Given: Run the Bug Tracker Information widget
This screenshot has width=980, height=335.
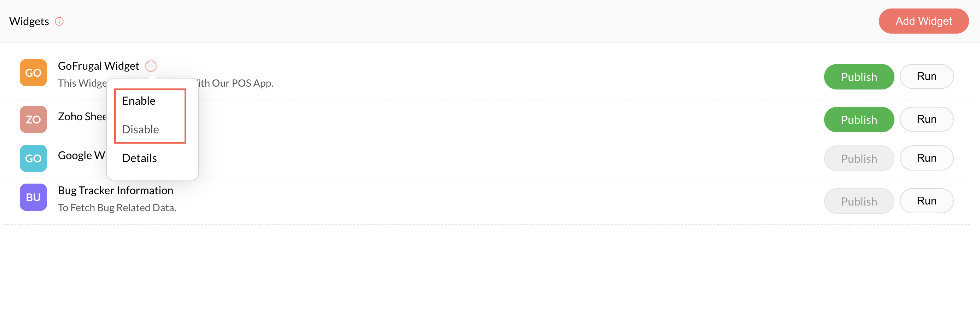Looking at the screenshot, I should tap(926, 201).
